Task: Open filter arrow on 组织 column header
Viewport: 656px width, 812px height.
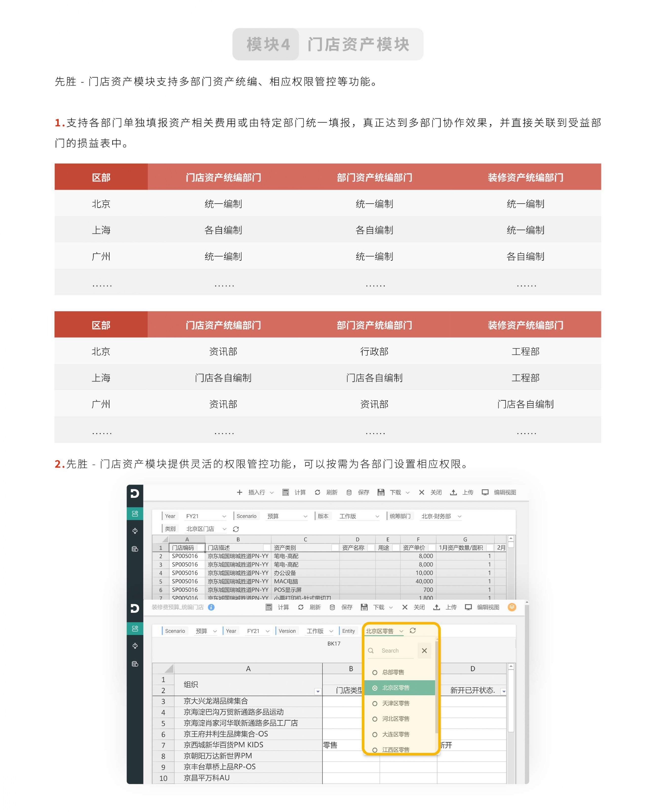Action: point(318,692)
